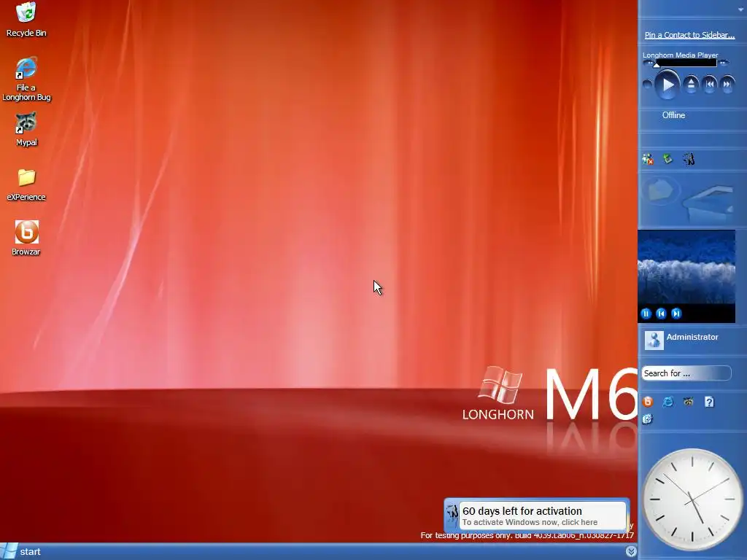Viewport: 747px width, 560px height.
Task: Click the left arrow beside the seek bar
Action: point(649,63)
